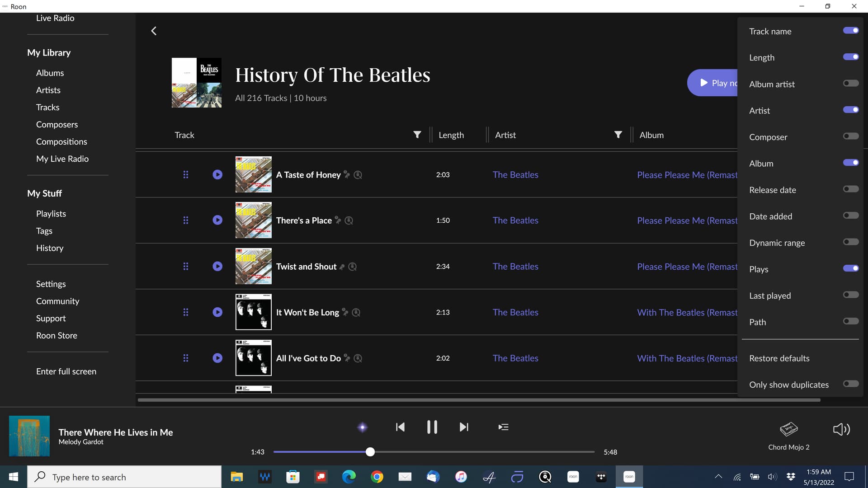Enable the Composer column
868x488 pixels.
coord(850,136)
